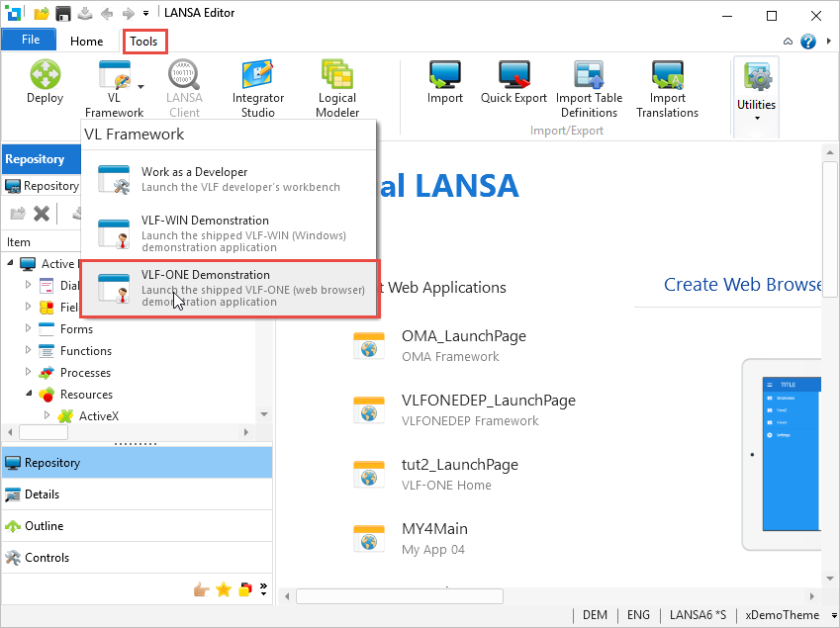Switch to the Controls panel
Screen dimensions: 840x628
click(138, 558)
